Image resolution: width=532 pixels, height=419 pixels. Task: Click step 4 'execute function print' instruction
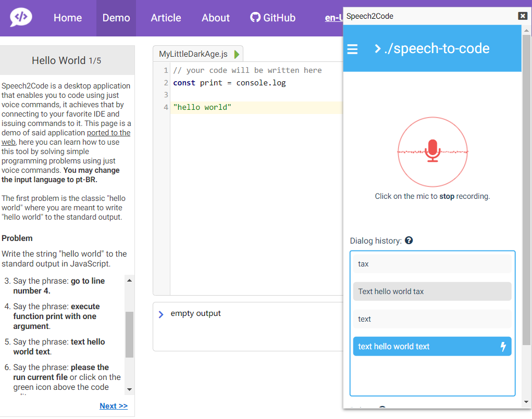coord(56,316)
